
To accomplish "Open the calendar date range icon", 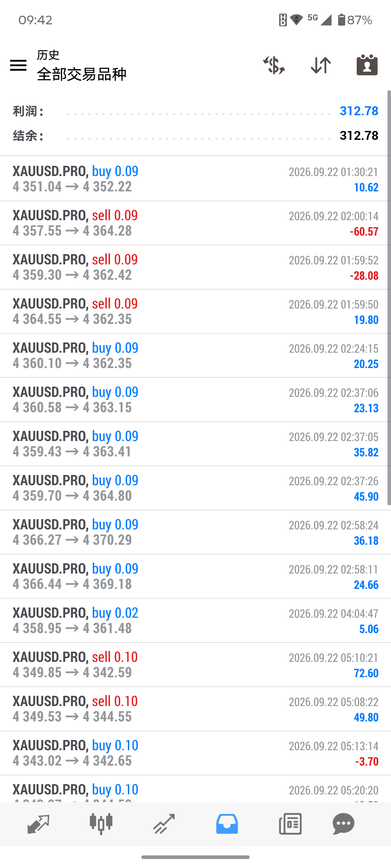I will (x=367, y=65).
